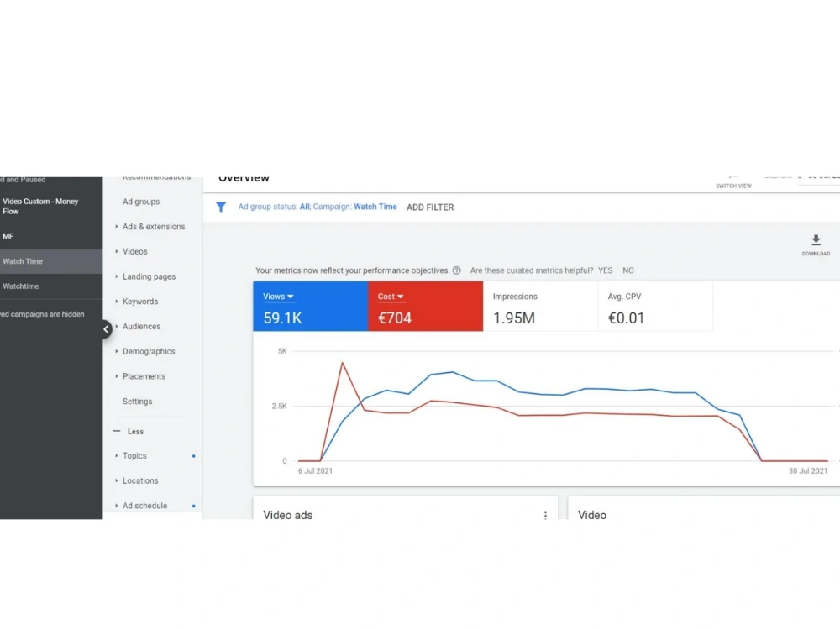Screen dimensions: 840x630
Task: Open the help icon next to performance objectives
Action: pos(456,270)
